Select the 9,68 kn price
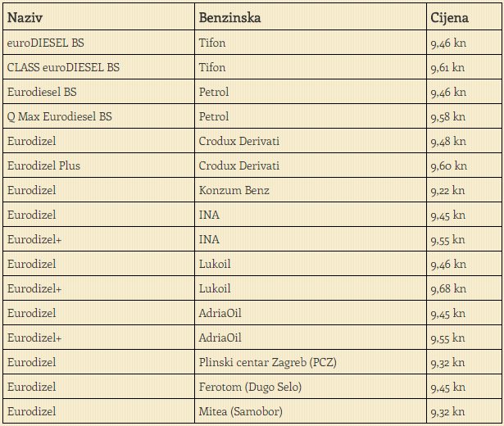Image resolution: width=504 pixels, height=426 pixels. pos(447,288)
